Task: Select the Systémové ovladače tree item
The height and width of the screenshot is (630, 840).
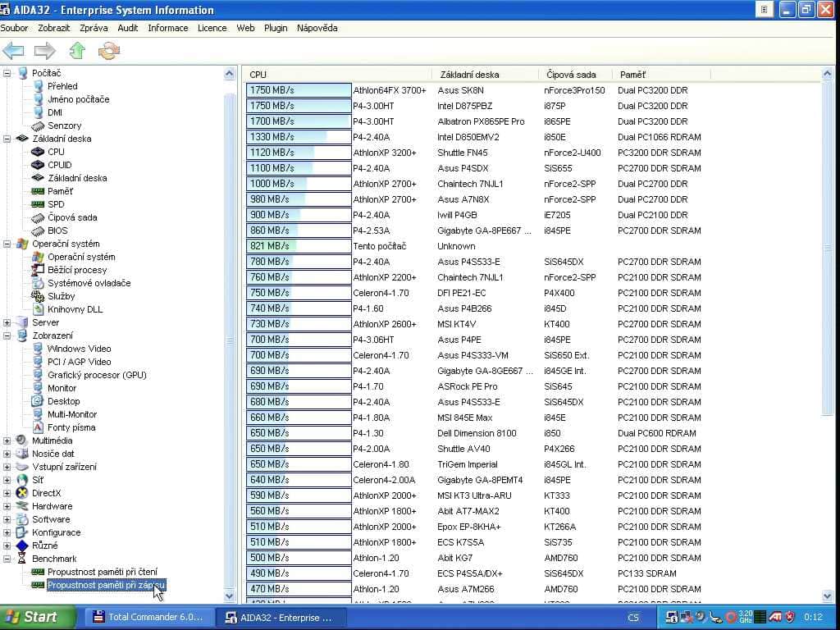Action: 89,283
